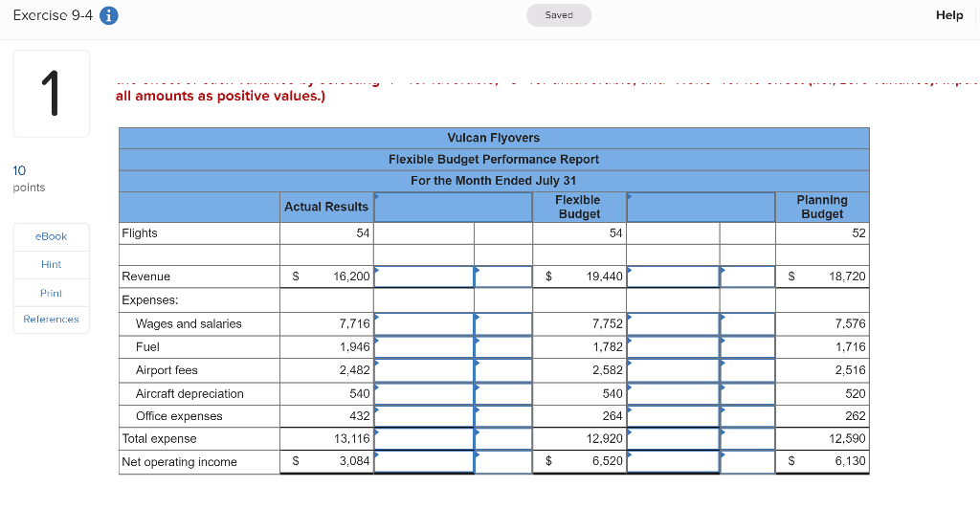
Task: Open Net operating income F/U dropdown before Planning Budget
Action: tap(747, 462)
